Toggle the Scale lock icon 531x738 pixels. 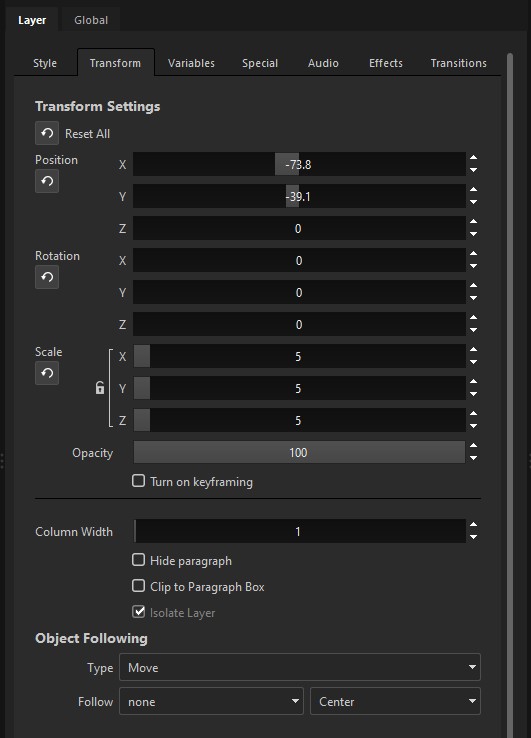tap(100, 388)
